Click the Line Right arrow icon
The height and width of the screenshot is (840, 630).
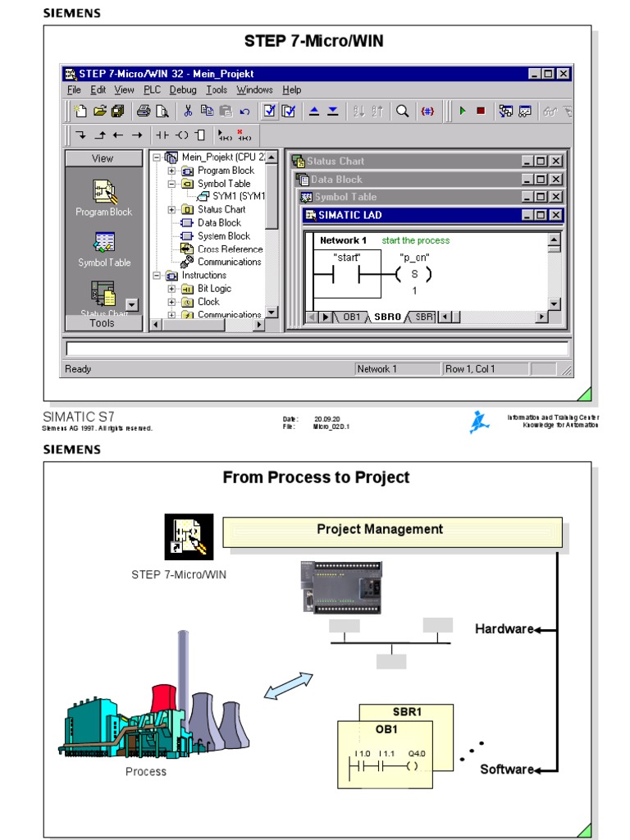pyautogui.click(x=137, y=135)
